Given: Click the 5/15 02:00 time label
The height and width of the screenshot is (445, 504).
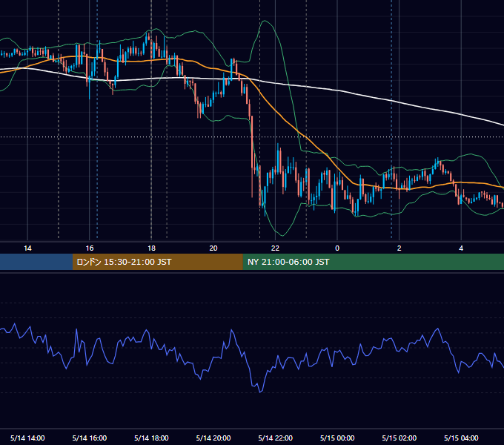Looking at the screenshot, I should pos(399,438).
